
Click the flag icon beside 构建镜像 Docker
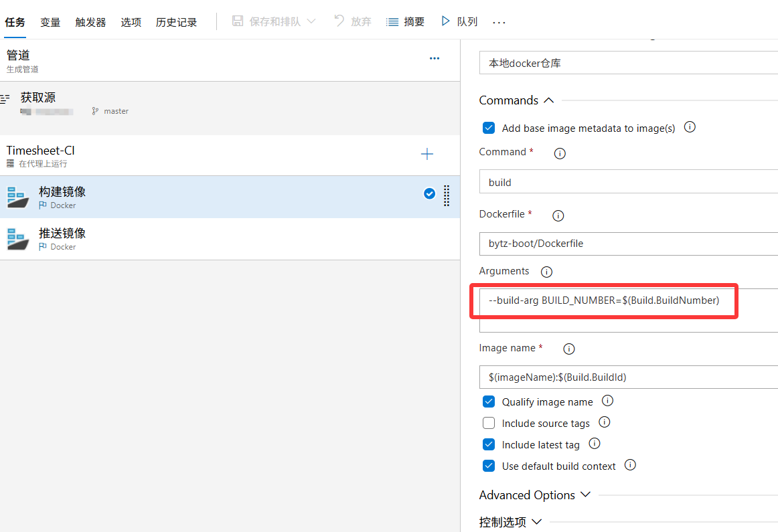(x=43, y=205)
